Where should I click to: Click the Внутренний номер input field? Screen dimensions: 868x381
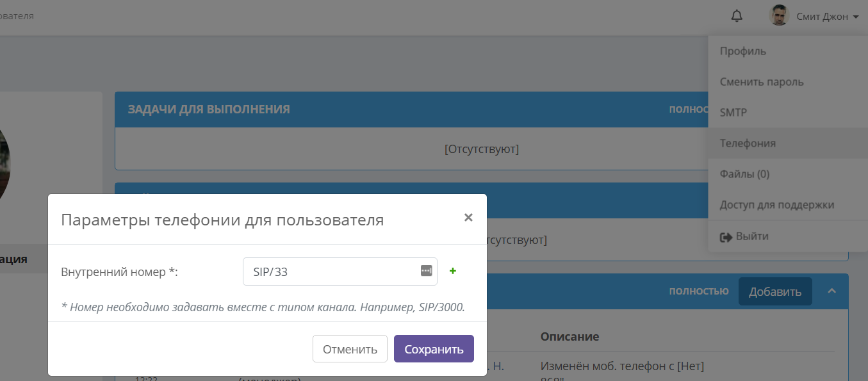tap(340, 272)
